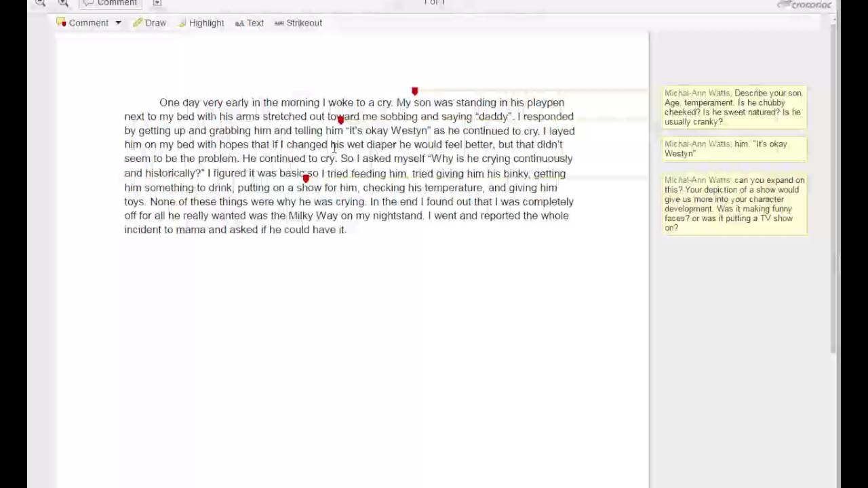Click the vertical scrollbar on the right
The image size is (868, 488).
click(x=833, y=190)
